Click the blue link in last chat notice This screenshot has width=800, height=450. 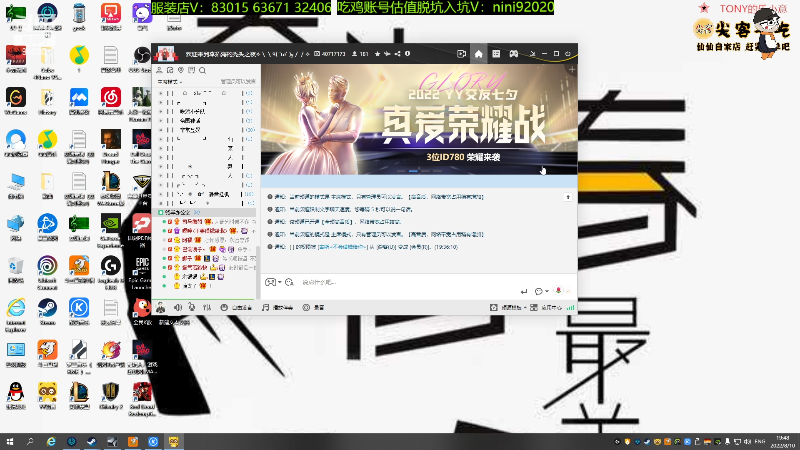point(342,247)
